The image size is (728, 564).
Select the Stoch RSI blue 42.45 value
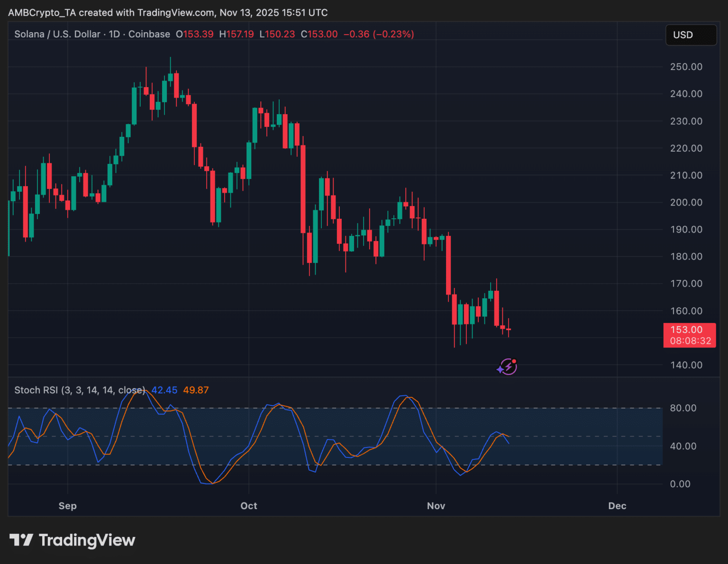click(x=164, y=390)
